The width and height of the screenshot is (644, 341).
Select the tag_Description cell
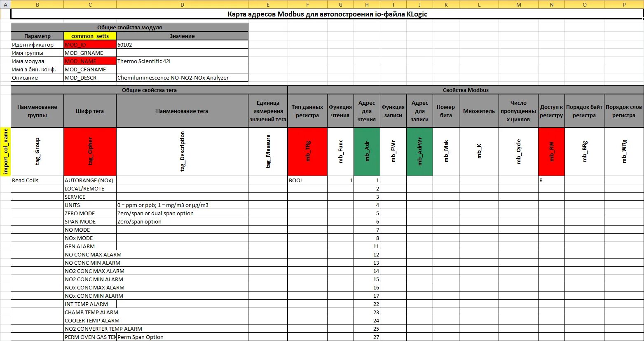pyautogui.click(x=183, y=152)
